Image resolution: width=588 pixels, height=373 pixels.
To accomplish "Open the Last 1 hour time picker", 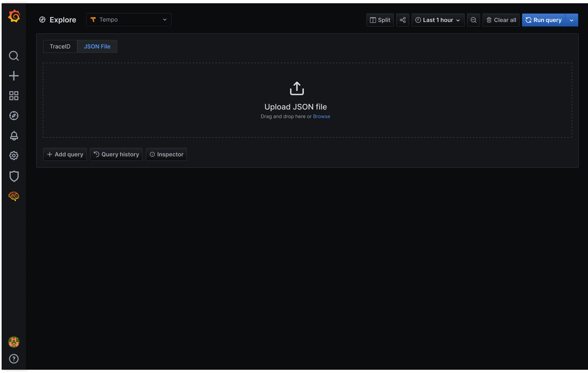I will coord(438,20).
